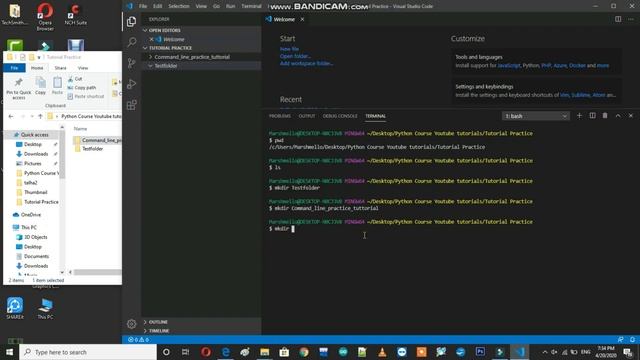This screenshot has width=640, height=360.
Task: Go back in File Explorer
Action: (x=11, y=116)
